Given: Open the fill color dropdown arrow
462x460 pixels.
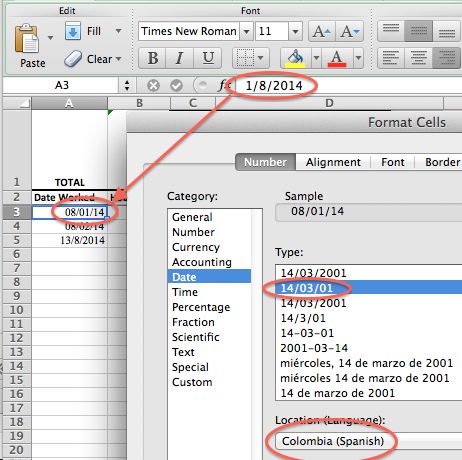Looking at the screenshot, I should pos(316,58).
